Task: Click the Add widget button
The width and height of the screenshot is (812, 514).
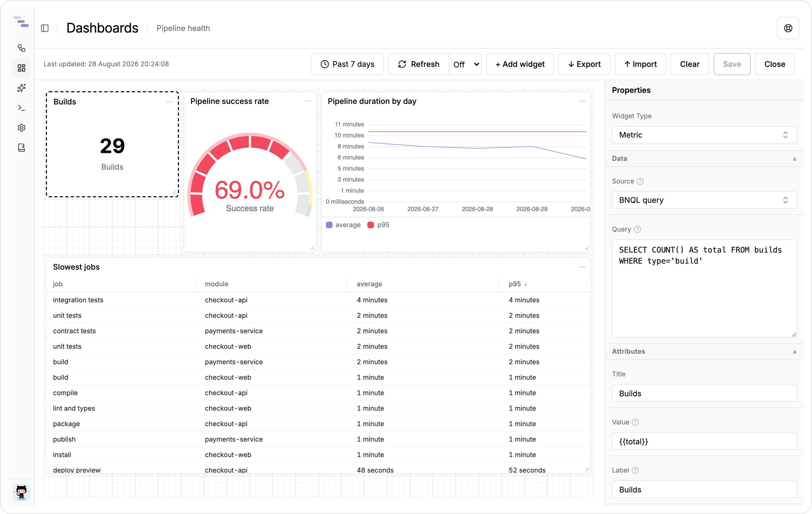Action: (520, 64)
